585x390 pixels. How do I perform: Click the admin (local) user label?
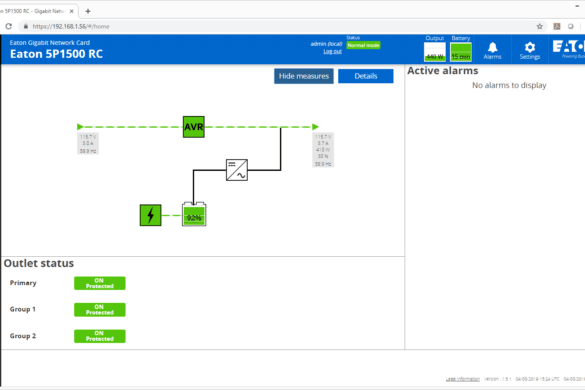click(x=326, y=44)
